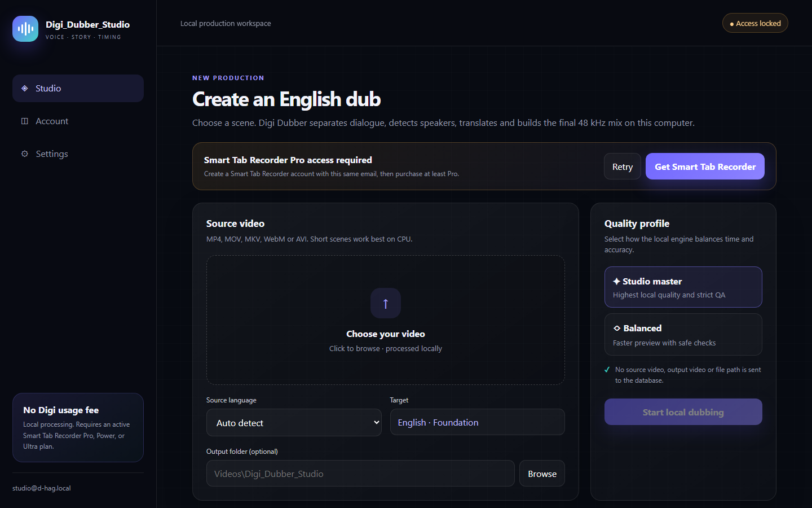Click the No Digi usage fee card
The image size is (812, 508).
tap(78, 427)
